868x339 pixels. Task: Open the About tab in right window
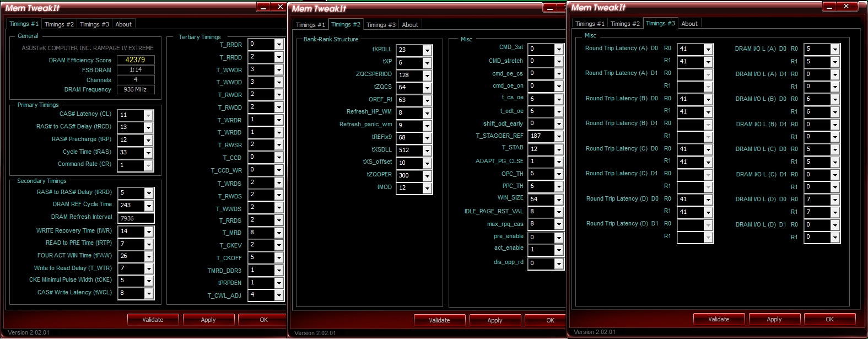[689, 24]
